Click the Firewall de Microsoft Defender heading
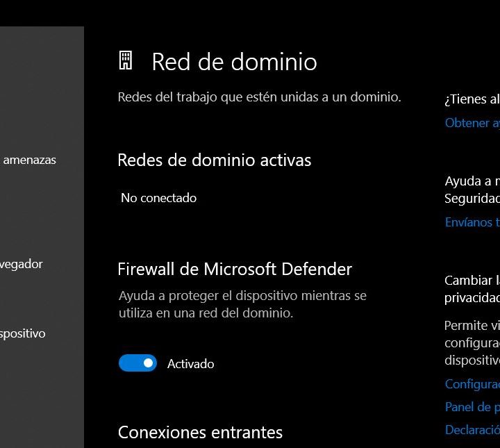500x448 pixels. click(235, 269)
